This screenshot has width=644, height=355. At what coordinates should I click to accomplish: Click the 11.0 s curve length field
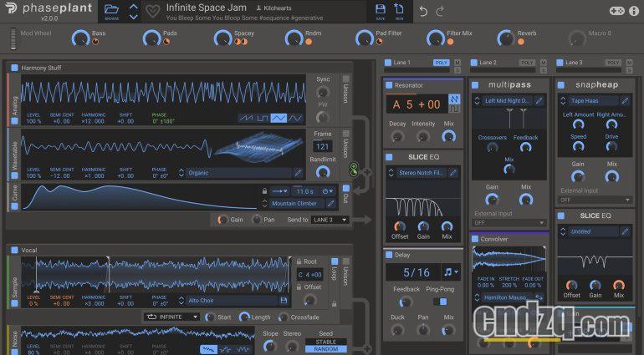pos(305,191)
